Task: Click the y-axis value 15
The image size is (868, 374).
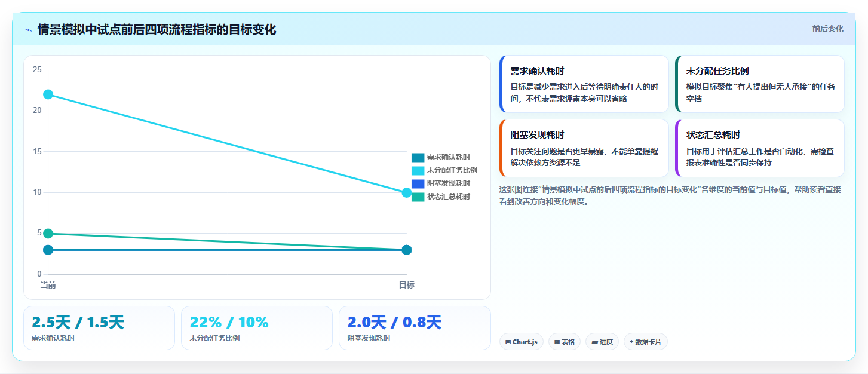Action: click(x=37, y=152)
